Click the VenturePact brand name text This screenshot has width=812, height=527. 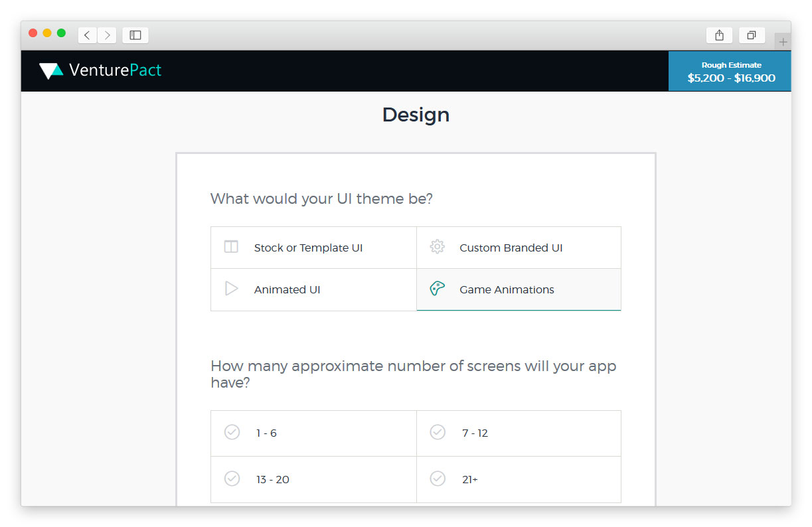point(115,70)
